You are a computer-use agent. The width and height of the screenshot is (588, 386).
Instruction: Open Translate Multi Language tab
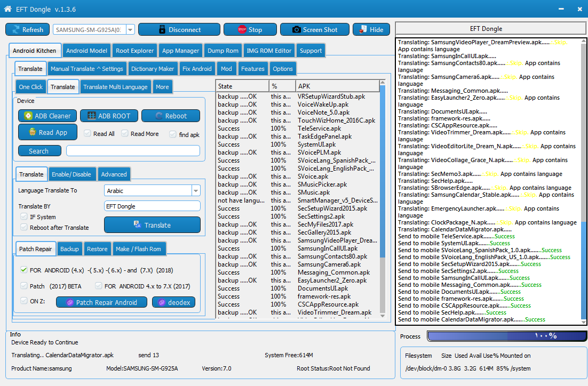pos(115,86)
